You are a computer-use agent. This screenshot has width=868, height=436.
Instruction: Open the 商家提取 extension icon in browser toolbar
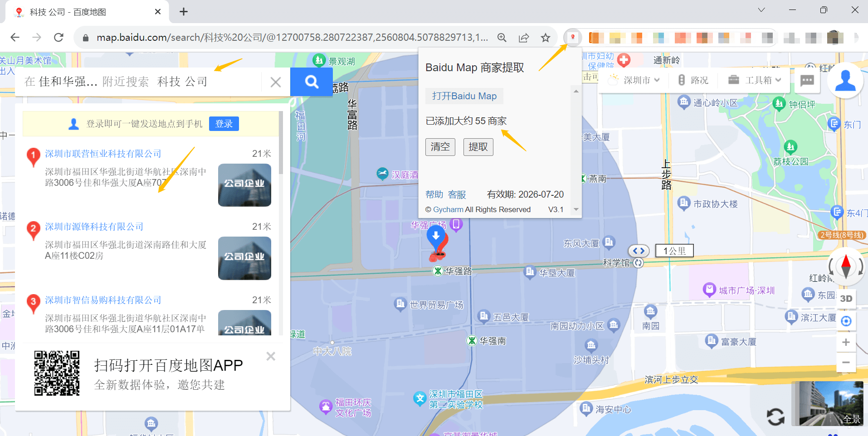(x=572, y=38)
